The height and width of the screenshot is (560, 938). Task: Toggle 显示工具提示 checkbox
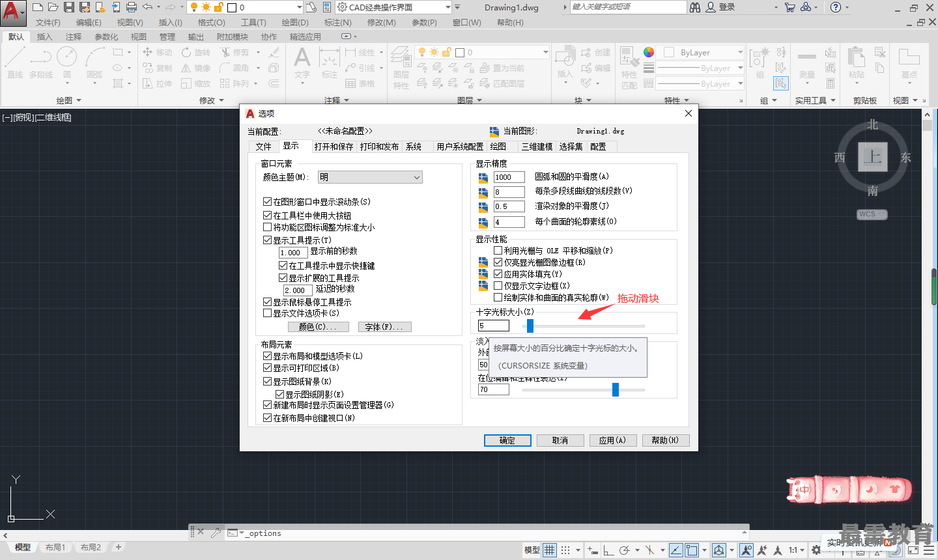pyautogui.click(x=267, y=240)
